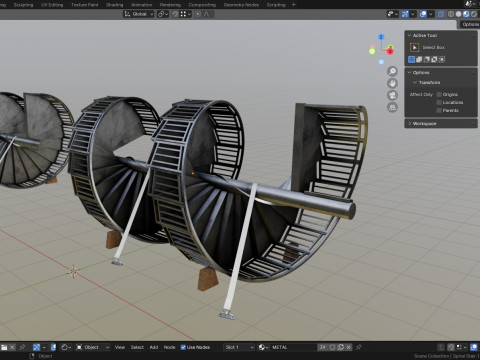Open the node editor Select menu
This screenshot has width=480, height=360.
click(137, 347)
